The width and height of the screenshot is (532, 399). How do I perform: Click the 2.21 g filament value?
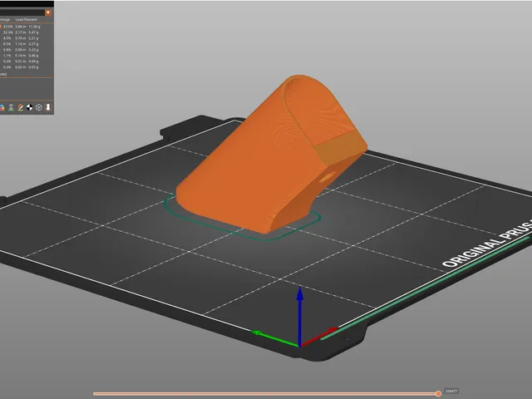tap(33, 38)
